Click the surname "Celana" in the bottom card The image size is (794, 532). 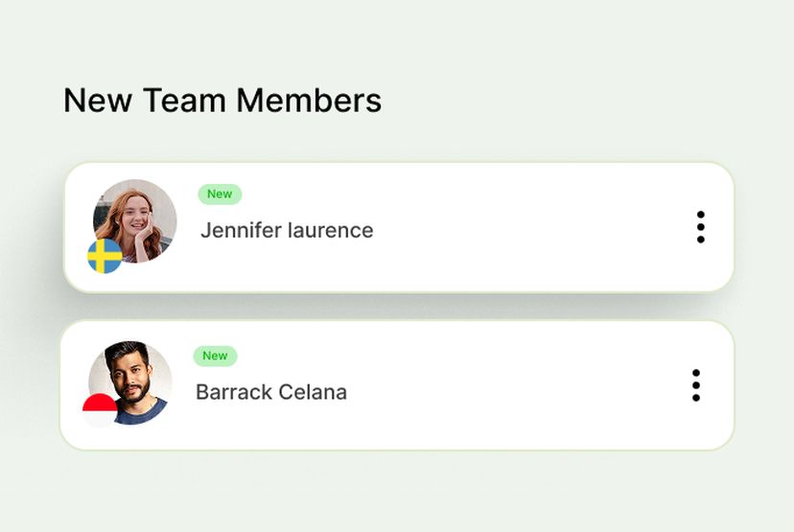click(312, 392)
